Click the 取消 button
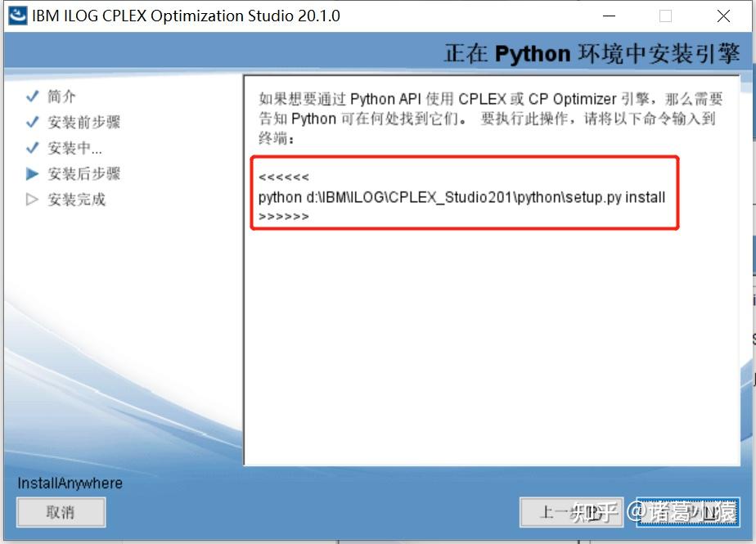 pyautogui.click(x=61, y=512)
